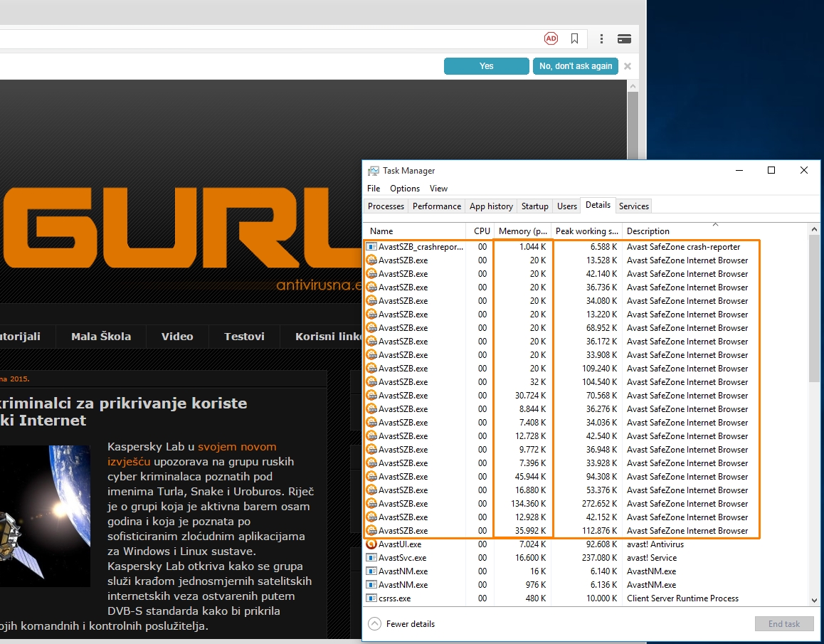Click the csrss.exe process icon
824x644 pixels.
(x=371, y=598)
